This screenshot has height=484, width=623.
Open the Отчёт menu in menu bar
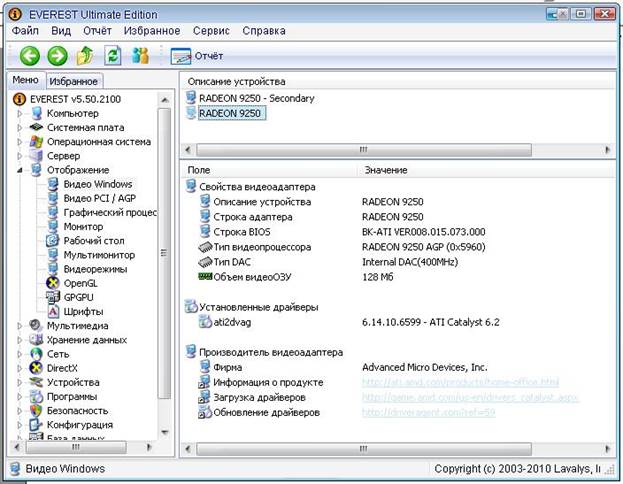pyautogui.click(x=97, y=31)
